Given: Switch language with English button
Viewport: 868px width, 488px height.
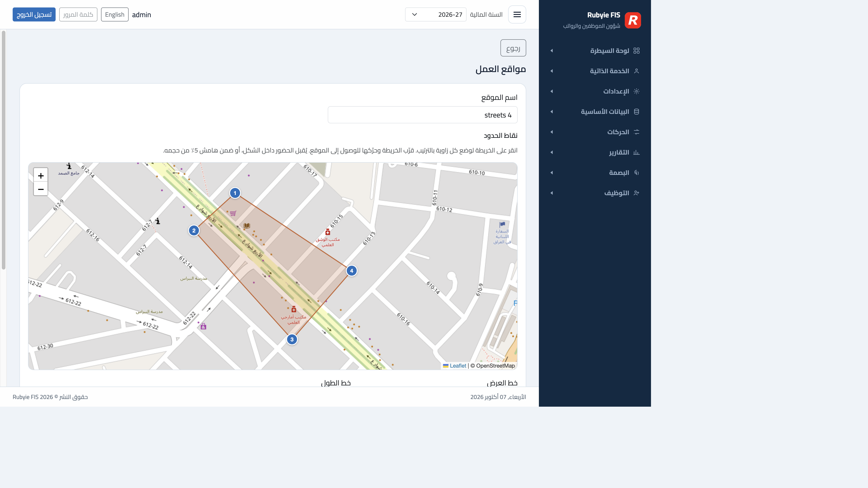Looking at the screenshot, I should [115, 14].
